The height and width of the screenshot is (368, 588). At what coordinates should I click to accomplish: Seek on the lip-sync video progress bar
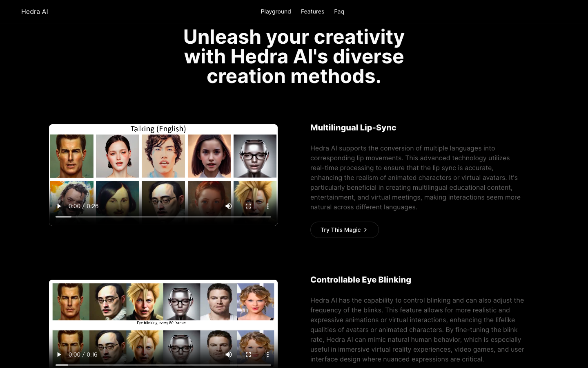pos(163,217)
